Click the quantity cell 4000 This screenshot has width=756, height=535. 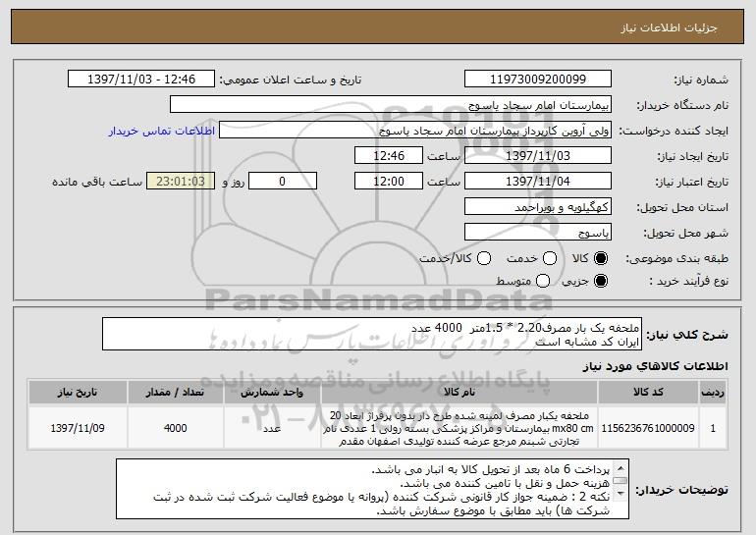click(x=175, y=428)
